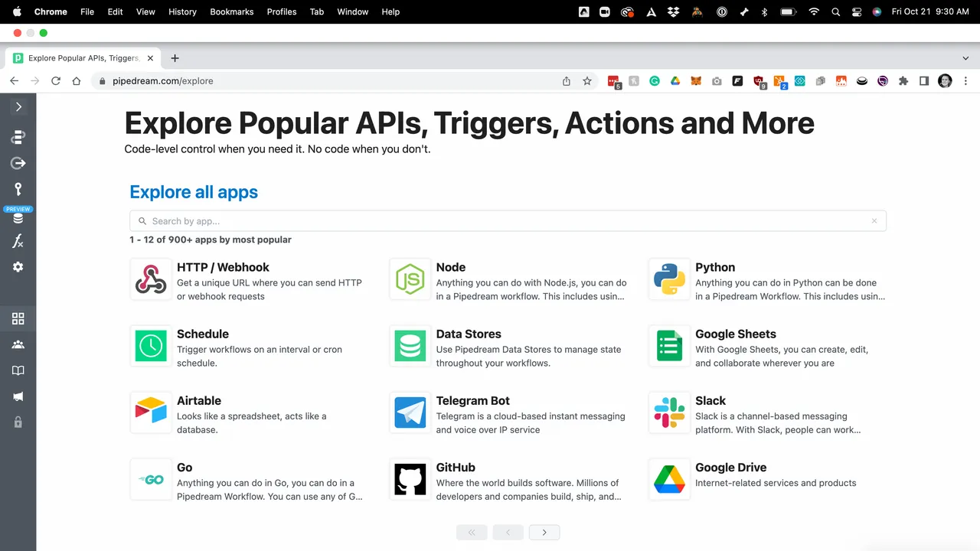Open the megaphone announcements sidebar icon
The image size is (980, 551).
coord(18,396)
